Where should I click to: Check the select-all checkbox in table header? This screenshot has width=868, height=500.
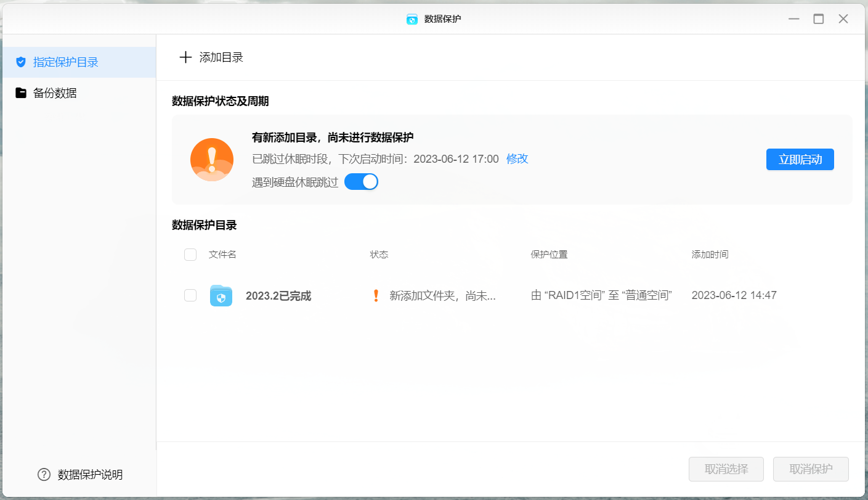click(x=190, y=255)
